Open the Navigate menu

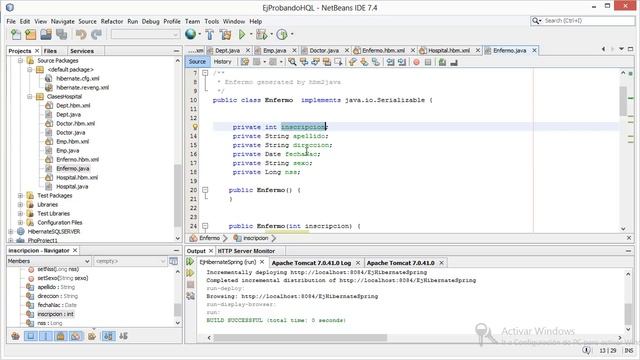tap(62, 21)
